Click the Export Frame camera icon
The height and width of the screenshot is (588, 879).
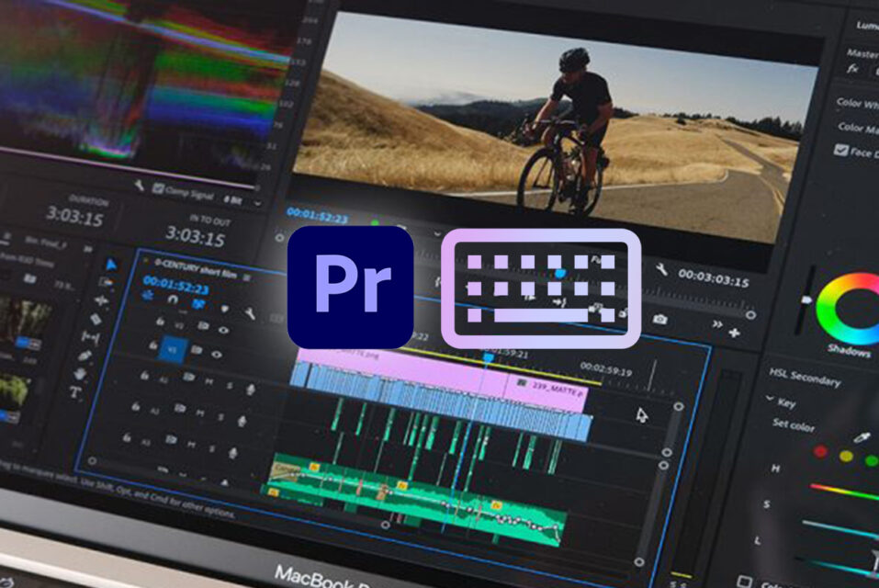pyautogui.click(x=660, y=320)
